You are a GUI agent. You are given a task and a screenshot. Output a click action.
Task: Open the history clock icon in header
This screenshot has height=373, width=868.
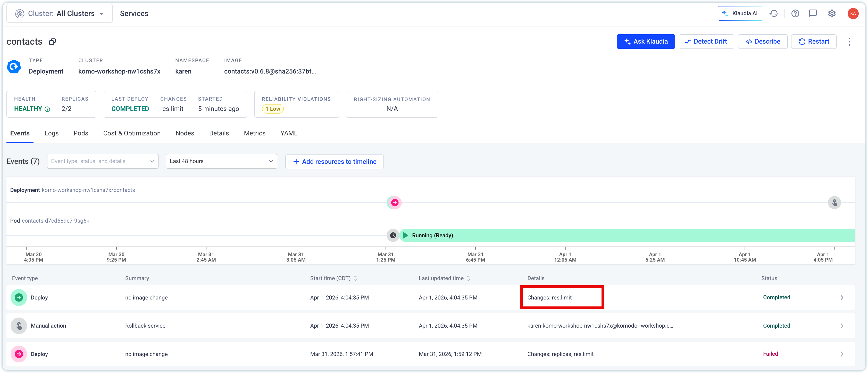click(774, 13)
